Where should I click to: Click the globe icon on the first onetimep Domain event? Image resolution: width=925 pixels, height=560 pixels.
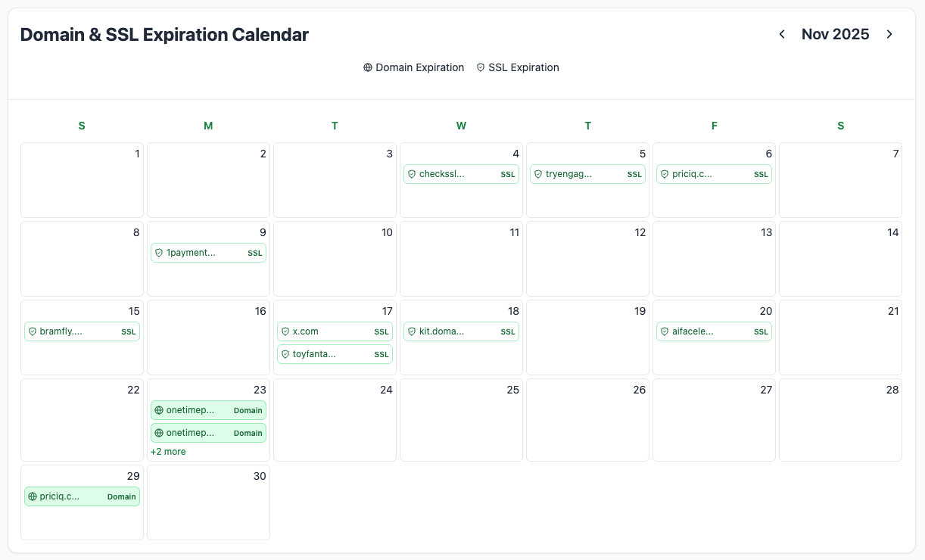click(x=158, y=410)
